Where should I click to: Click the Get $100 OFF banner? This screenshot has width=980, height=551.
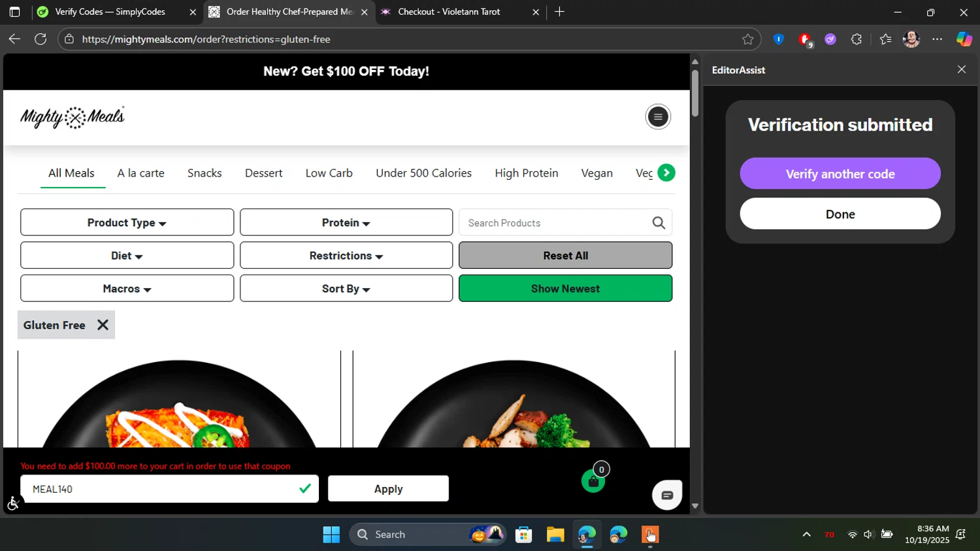click(346, 71)
